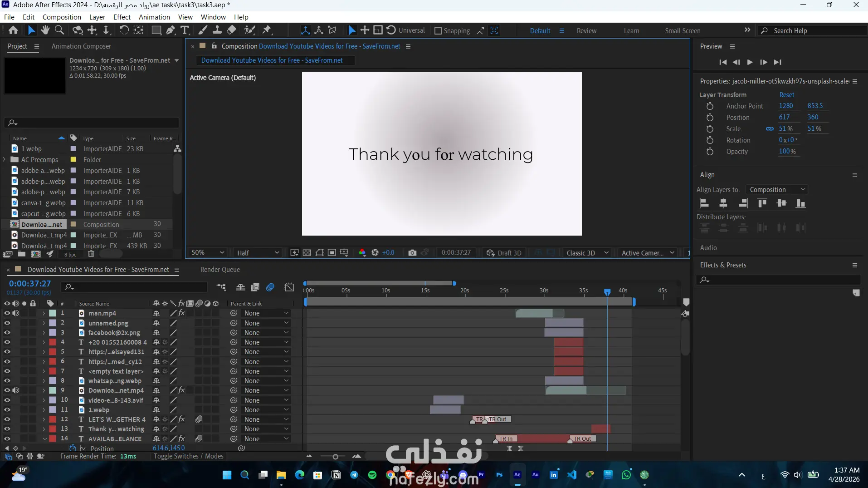This screenshot has width=868, height=488.
Task: Open Spotify from the Windows taskbar
Action: pos(372,475)
